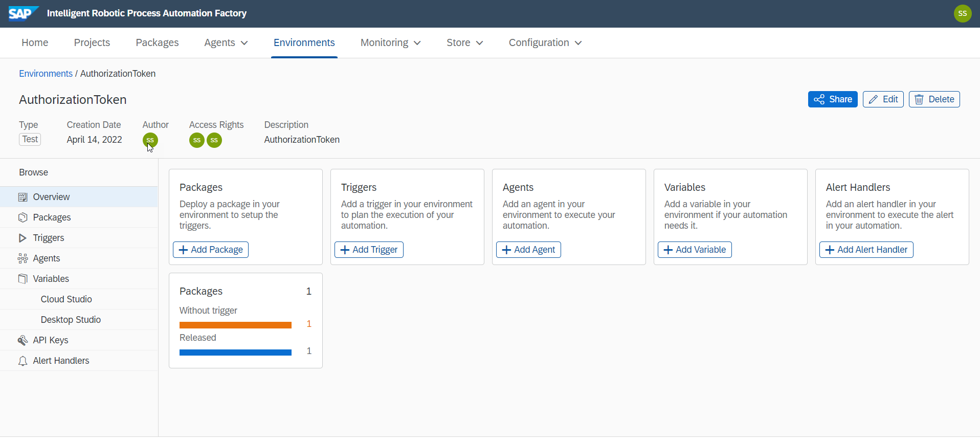Click the Alert Handlers card heading
The width and height of the screenshot is (980, 440).
pos(858,187)
